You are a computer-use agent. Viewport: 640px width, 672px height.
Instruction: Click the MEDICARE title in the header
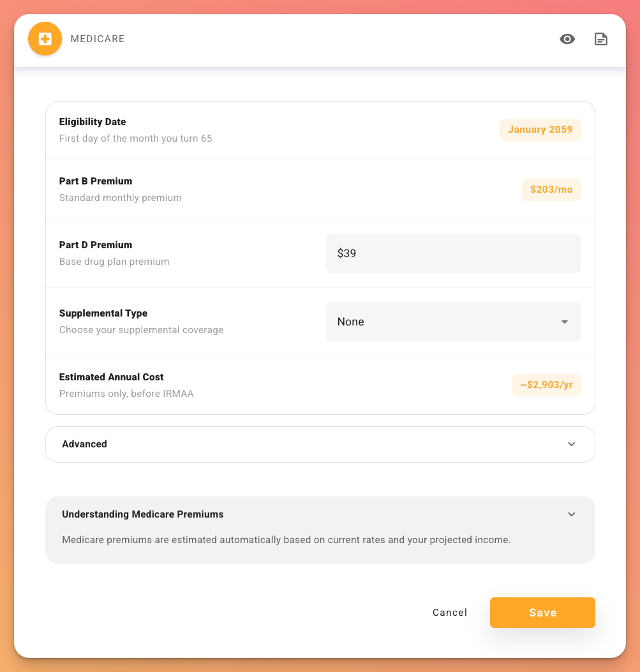(x=98, y=39)
